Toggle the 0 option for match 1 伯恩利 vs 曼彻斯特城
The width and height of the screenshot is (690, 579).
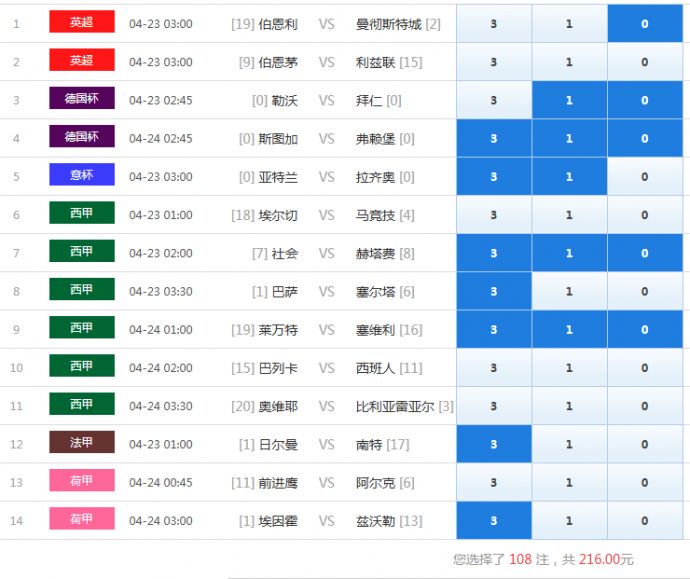[x=645, y=24]
